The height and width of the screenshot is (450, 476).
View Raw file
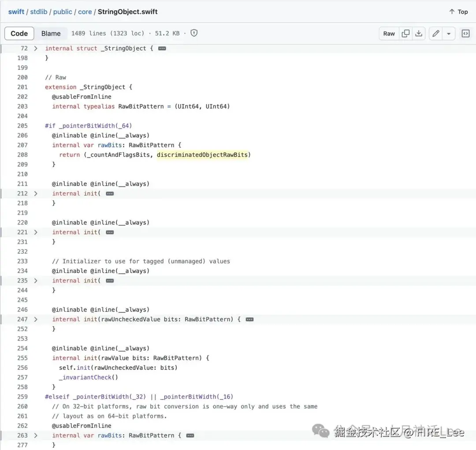(x=389, y=33)
